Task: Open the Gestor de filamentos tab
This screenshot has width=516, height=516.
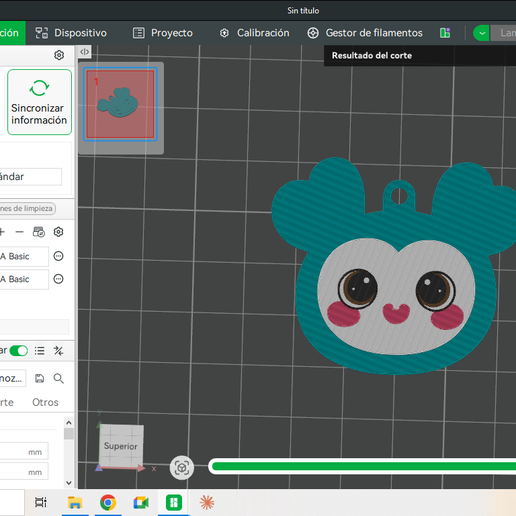Action: coord(365,33)
